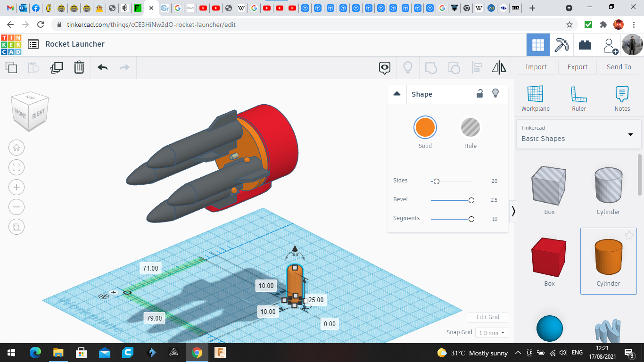Click the view cube

coord(30,111)
